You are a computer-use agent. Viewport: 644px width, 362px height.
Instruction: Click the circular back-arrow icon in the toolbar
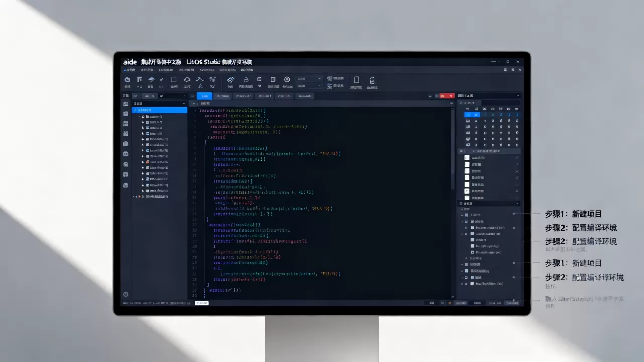click(127, 80)
